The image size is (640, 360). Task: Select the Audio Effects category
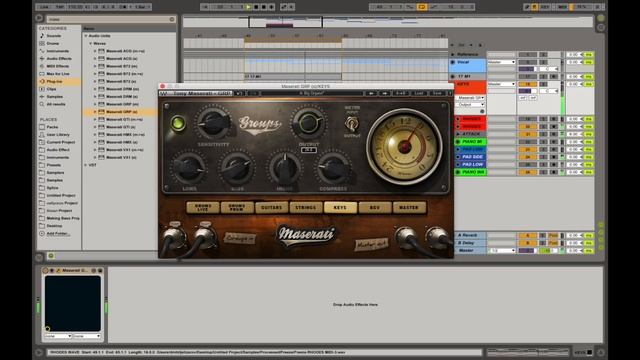[59, 59]
